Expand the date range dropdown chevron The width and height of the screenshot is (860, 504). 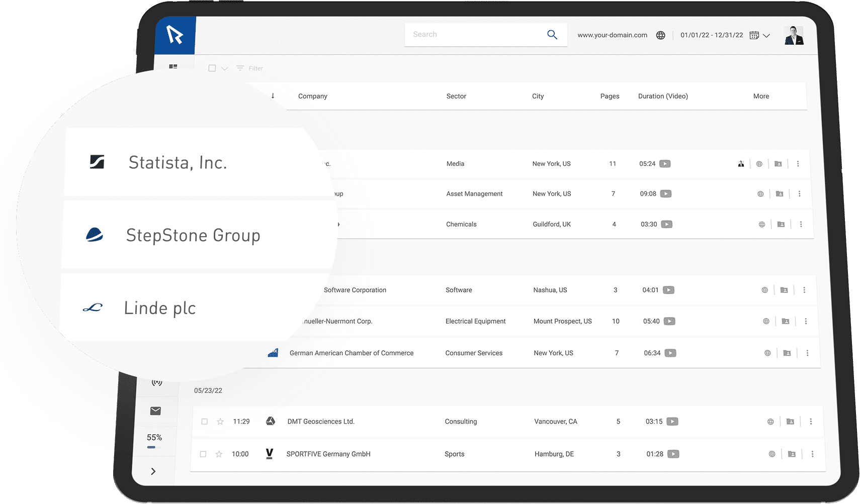coord(766,36)
